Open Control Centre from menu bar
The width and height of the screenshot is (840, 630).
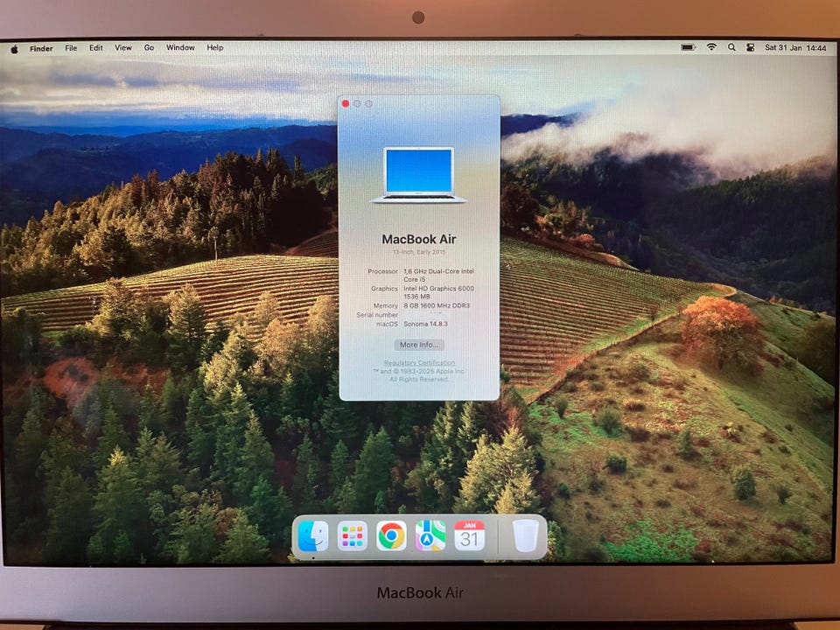pos(751,47)
